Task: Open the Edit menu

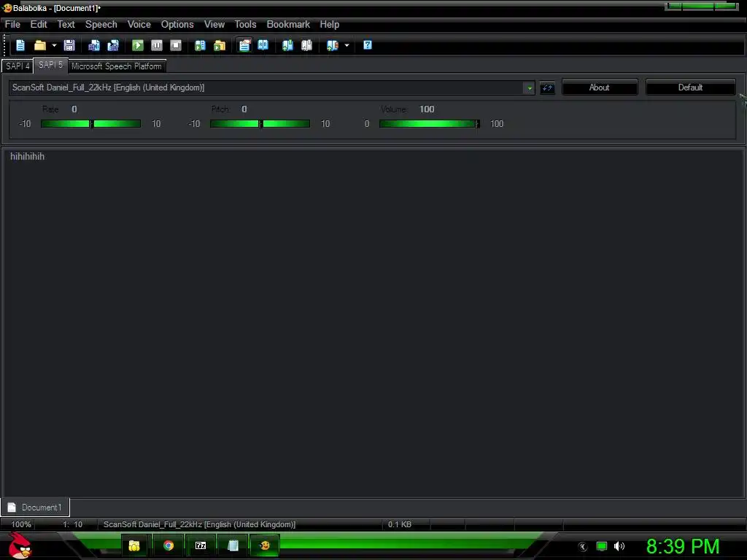Action: [x=39, y=24]
